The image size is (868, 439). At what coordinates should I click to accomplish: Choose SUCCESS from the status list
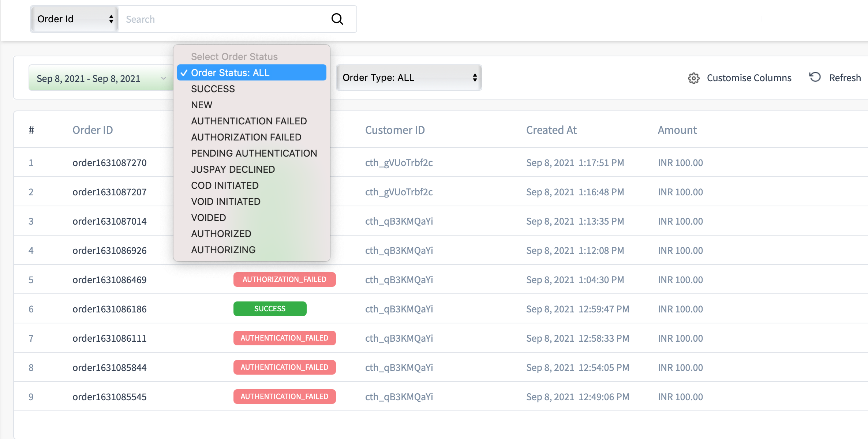coord(252,89)
